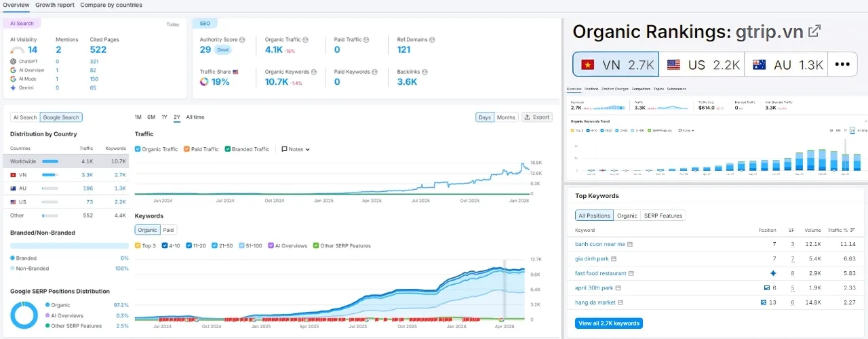Click SERP icon beside fast food restaurant
This screenshot has width=868, height=339.
[631, 273]
